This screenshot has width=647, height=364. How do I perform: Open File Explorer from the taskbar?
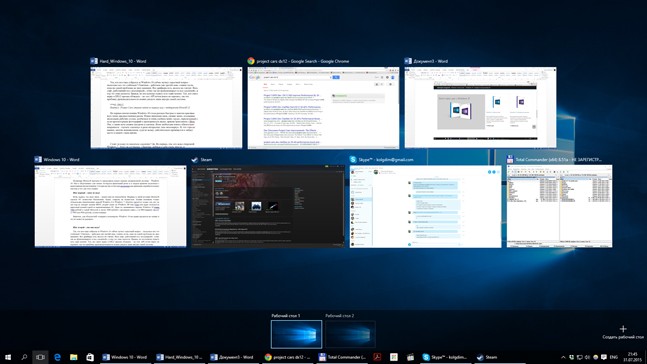click(73, 357)
